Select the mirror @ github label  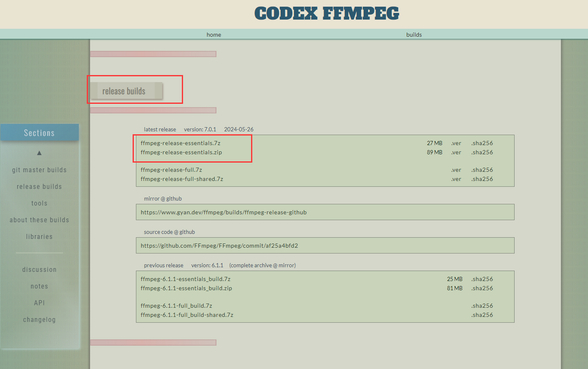click(x=163, y=198)
